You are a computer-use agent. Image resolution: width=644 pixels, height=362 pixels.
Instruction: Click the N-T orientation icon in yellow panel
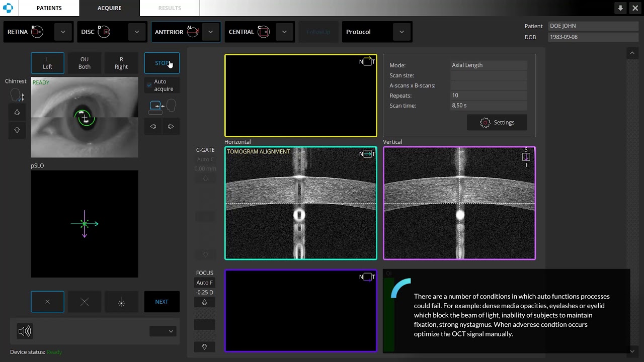(367, 61)
